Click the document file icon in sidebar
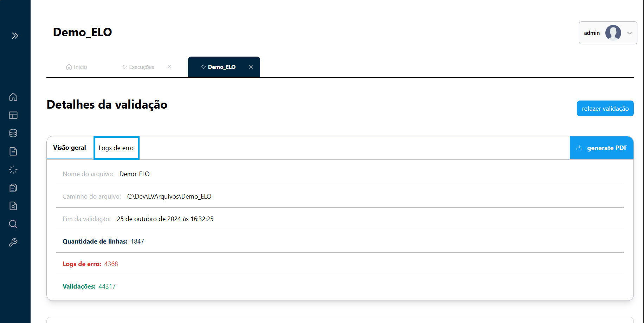 click(x=13, y=151)
